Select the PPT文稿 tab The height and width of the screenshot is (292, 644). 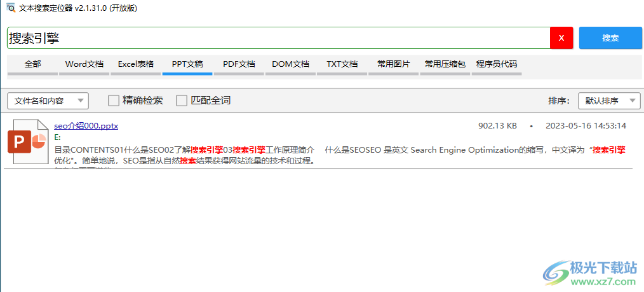click(x=187, y=66)
